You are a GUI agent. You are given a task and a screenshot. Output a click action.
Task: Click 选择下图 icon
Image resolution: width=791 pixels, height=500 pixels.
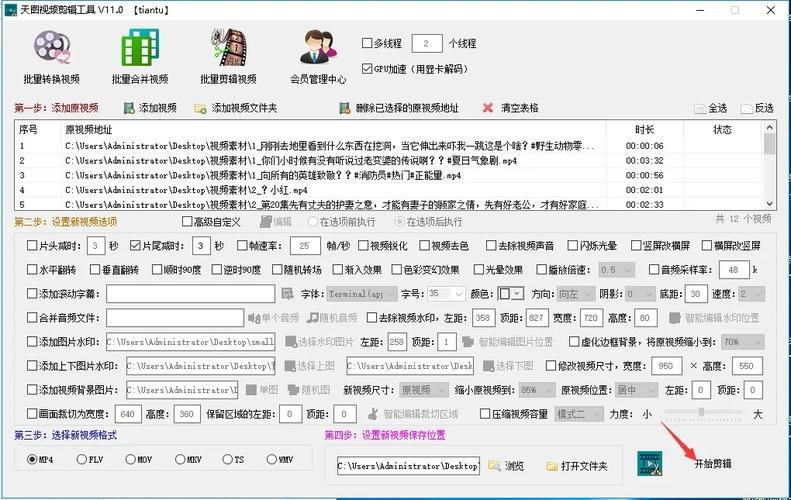[488, 366]
